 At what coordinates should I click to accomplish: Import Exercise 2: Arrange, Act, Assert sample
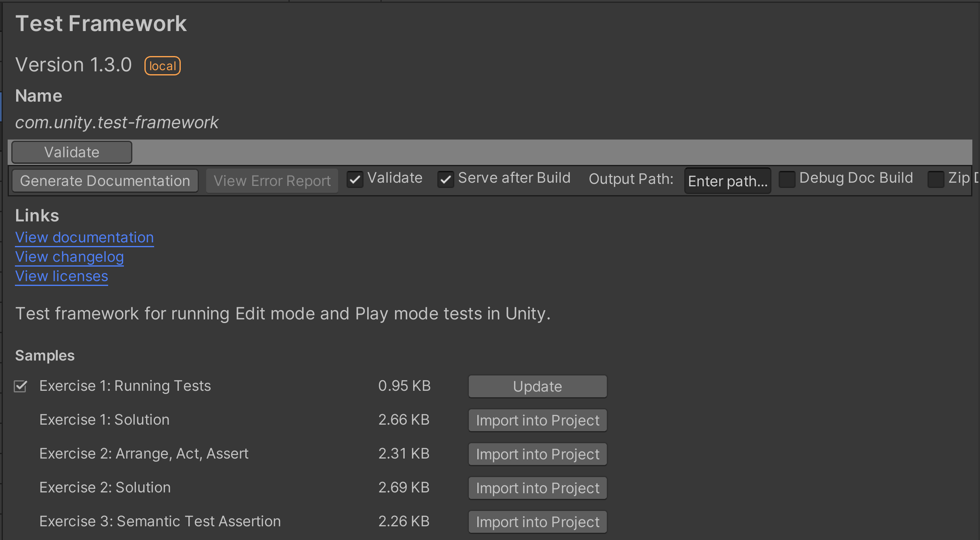[x=537, y=454]
